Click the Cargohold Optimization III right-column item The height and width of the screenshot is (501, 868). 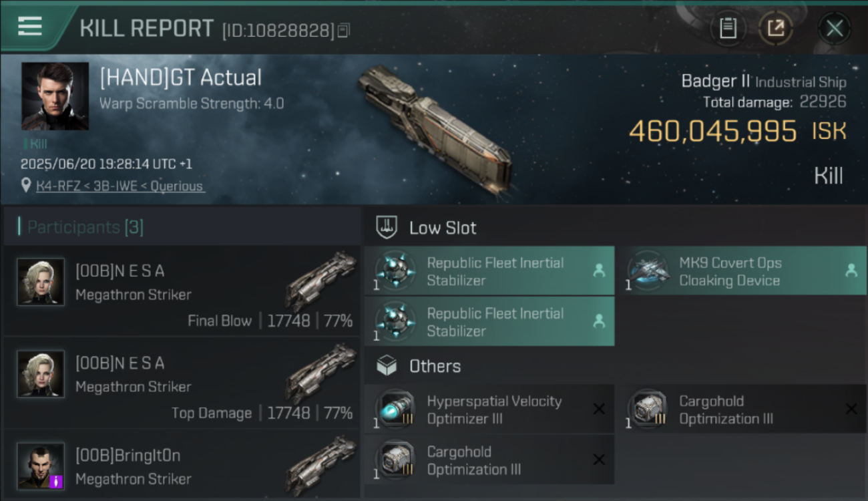[745, 409]
